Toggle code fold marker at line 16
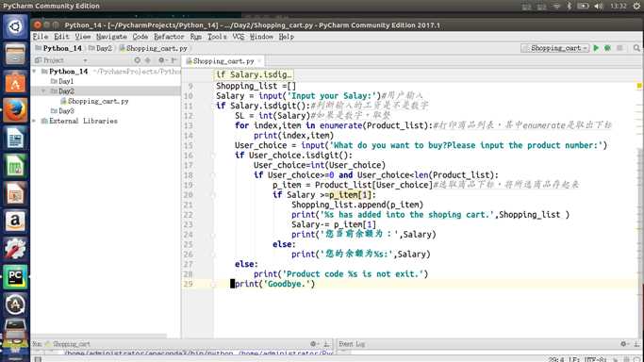 click(213, 156)
